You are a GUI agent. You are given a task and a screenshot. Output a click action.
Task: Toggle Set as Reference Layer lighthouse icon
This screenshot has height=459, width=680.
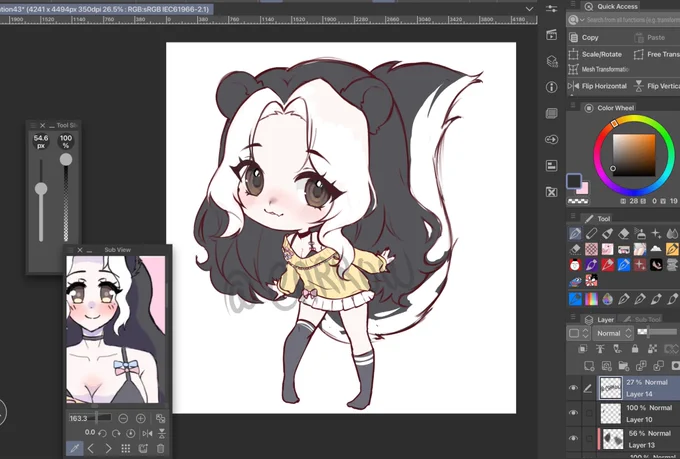pos(600,348)
